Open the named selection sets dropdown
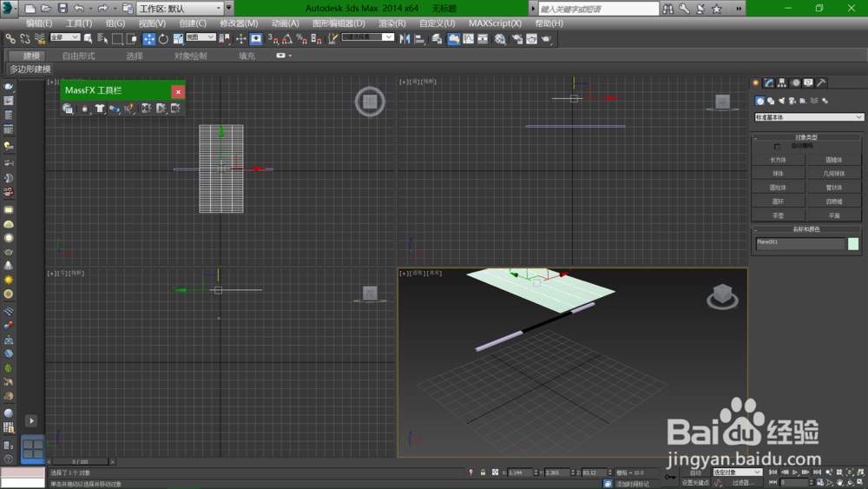The width and height of the screenshot is (868, 489). [x=367, y=37]
